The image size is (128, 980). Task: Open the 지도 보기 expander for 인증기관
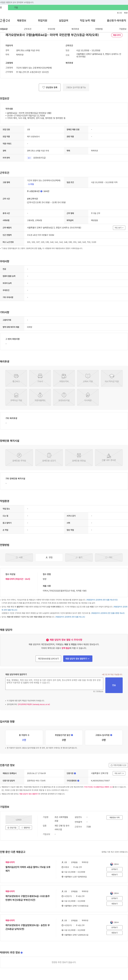coord(119,773)
